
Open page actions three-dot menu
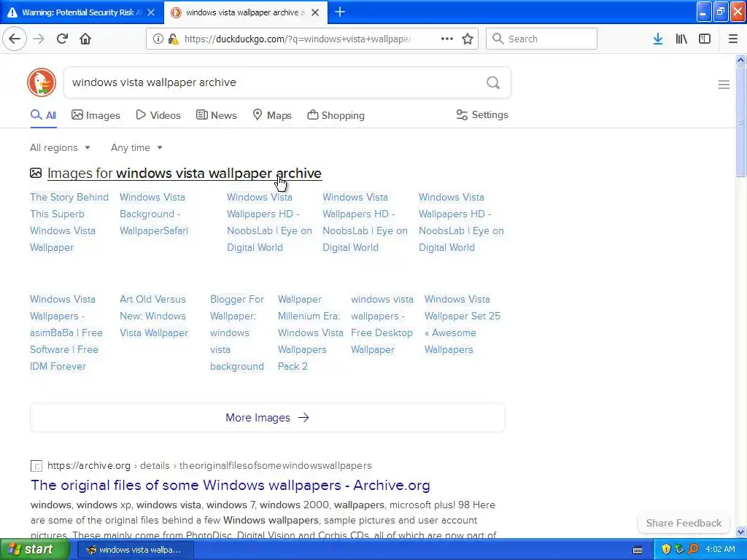(x=447, y=39)
